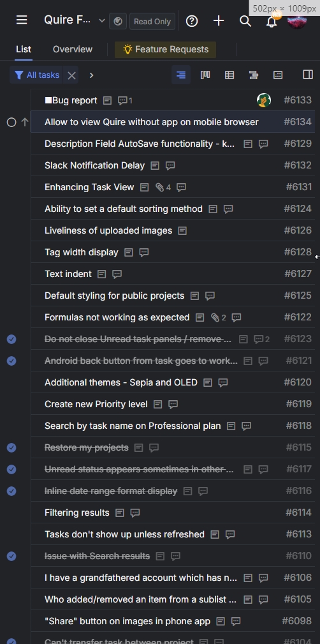The image size is (320, 644).
Task: Click the Read Only button
Action: [152, 21]
